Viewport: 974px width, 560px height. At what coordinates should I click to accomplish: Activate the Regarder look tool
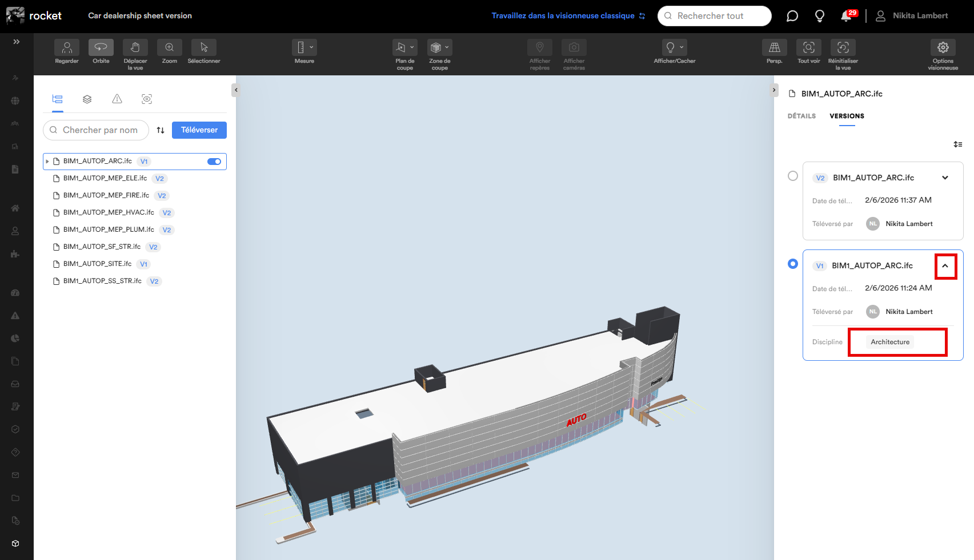(67, 48)
